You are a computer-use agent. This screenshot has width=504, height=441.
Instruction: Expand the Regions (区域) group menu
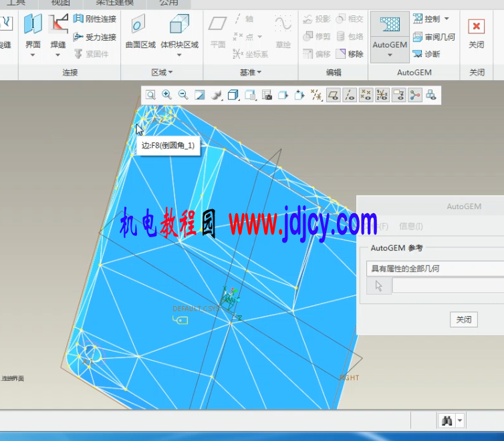click(x=162, y=72)
